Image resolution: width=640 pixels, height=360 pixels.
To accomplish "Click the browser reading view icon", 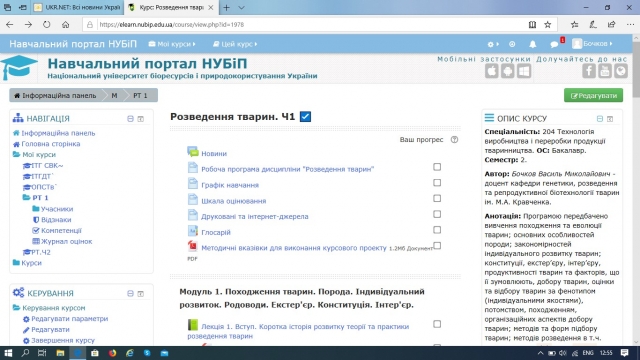I will 532,24.
